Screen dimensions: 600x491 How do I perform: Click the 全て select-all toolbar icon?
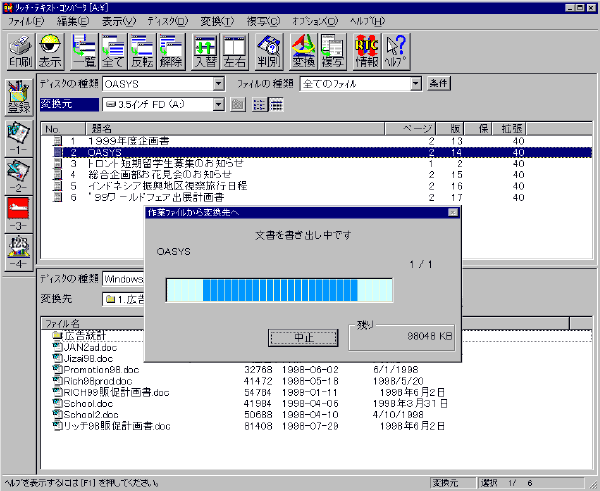[x=113, y=52]
